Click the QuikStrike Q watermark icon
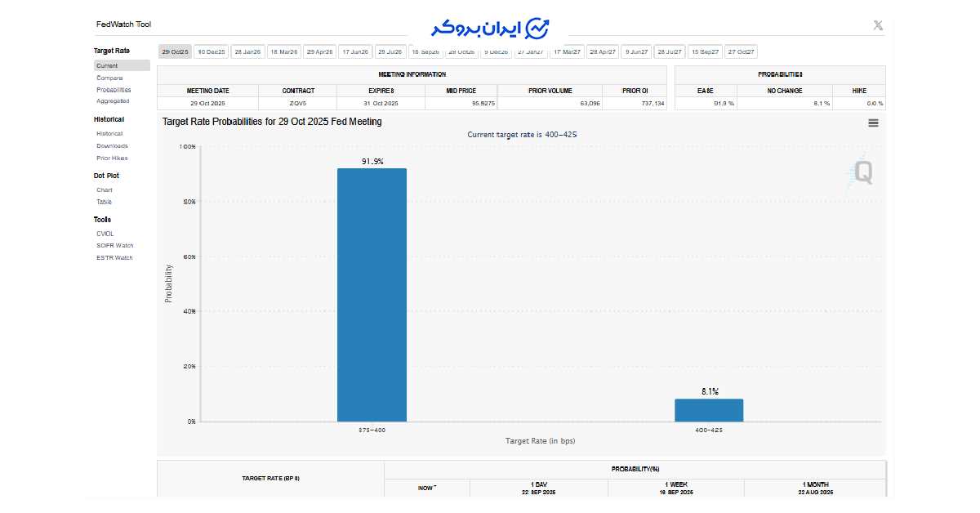Image resolution: width=980 pixels, height=513 pixels. 862,172
